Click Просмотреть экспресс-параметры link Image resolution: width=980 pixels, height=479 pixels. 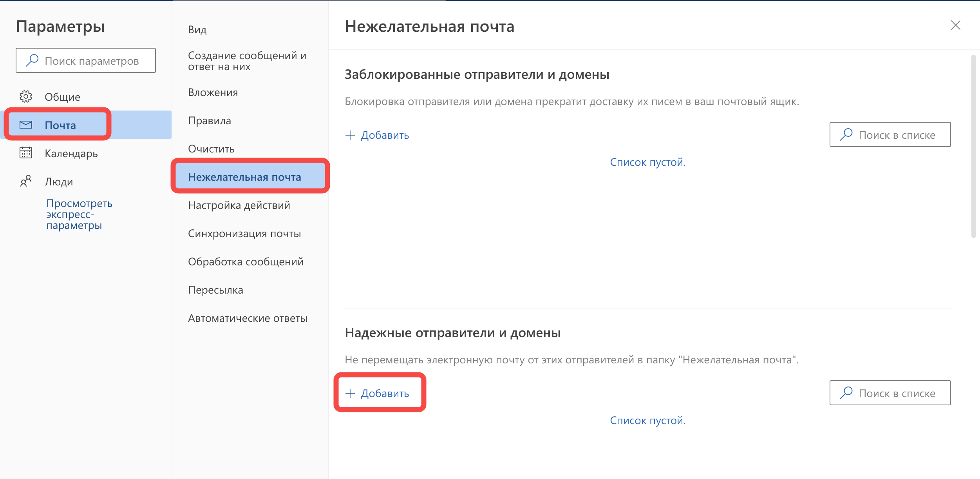[79, 214]
